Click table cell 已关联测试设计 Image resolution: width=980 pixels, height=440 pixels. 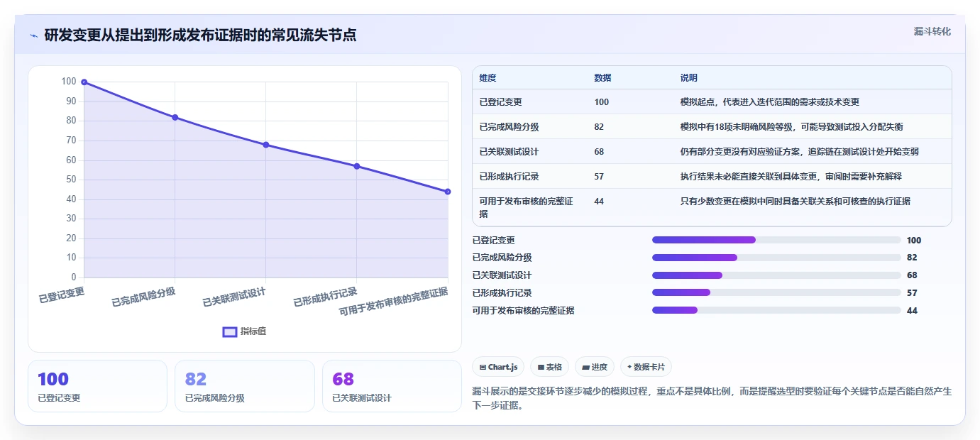[x=510, y=152]
